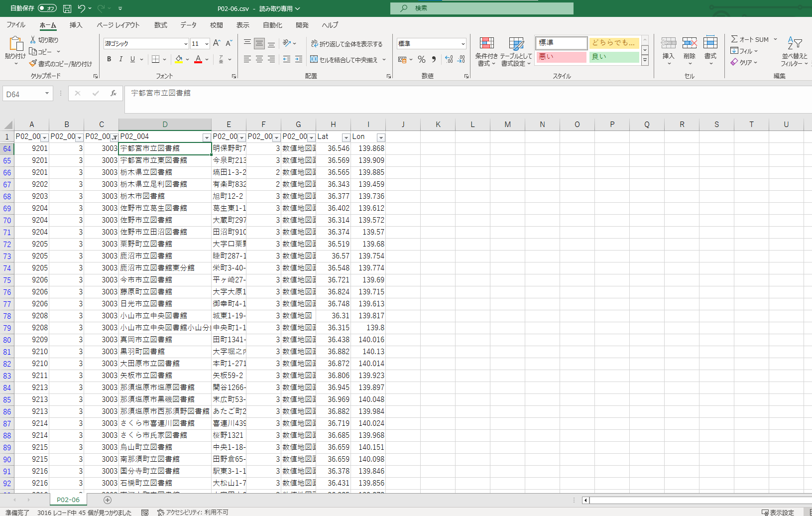Click the Undo arrow icon
The image size is (812, 516).
pos(82,8)
